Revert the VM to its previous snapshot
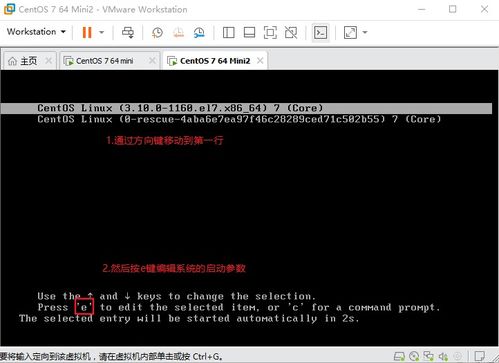The image size is (499, 363). pyautogui.click(x=178, y=32)
